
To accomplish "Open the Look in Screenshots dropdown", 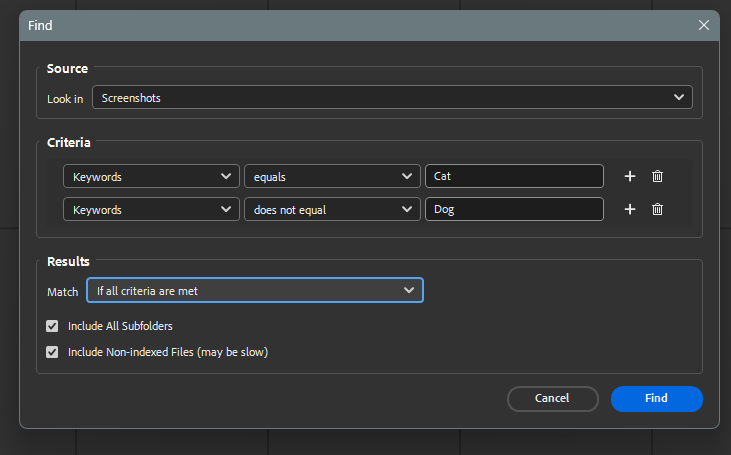I will tap(392, 98).
